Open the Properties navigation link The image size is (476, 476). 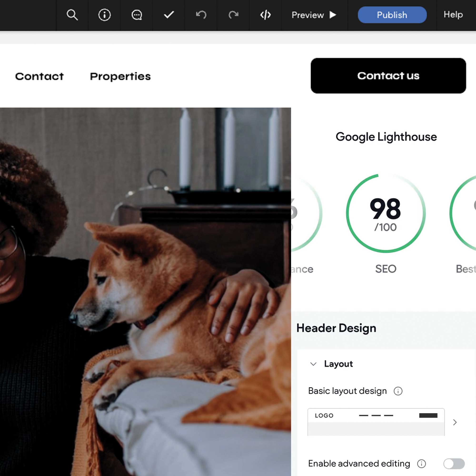pyautogui.click(x=120, y=76)
